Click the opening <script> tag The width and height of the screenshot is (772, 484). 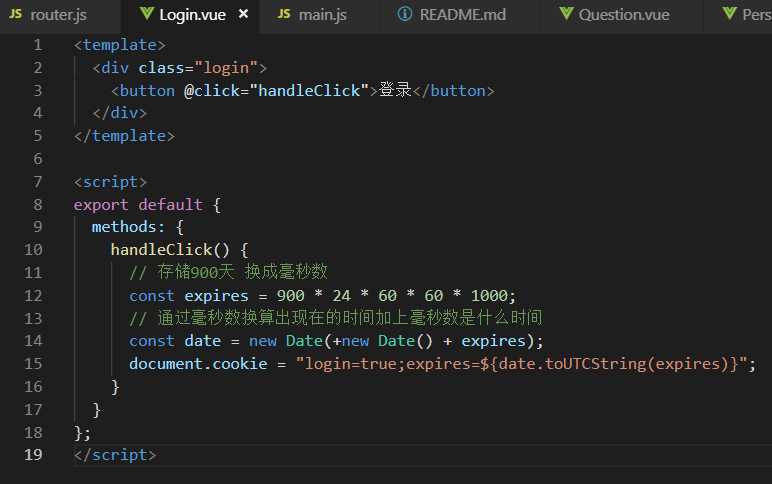point(110,182)
